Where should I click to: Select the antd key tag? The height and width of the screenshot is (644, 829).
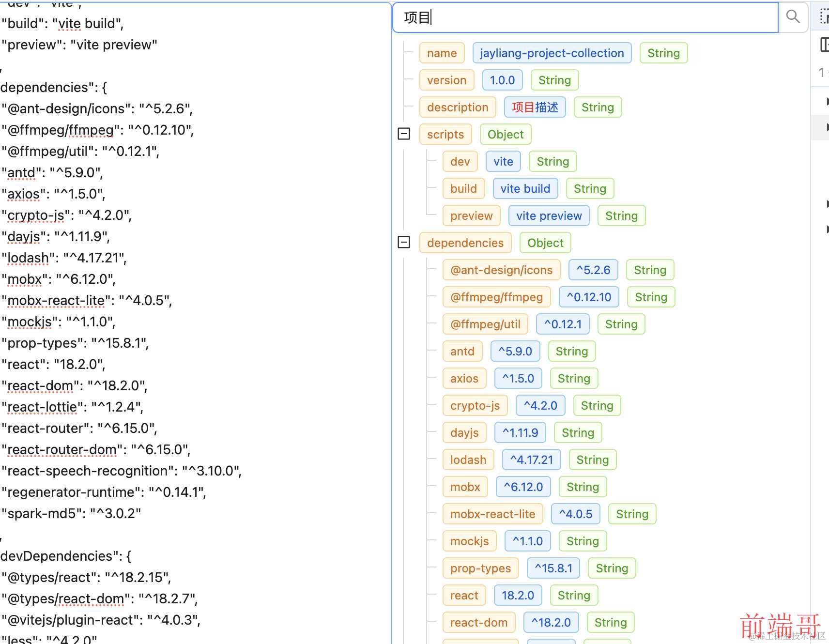pos(462,351)
